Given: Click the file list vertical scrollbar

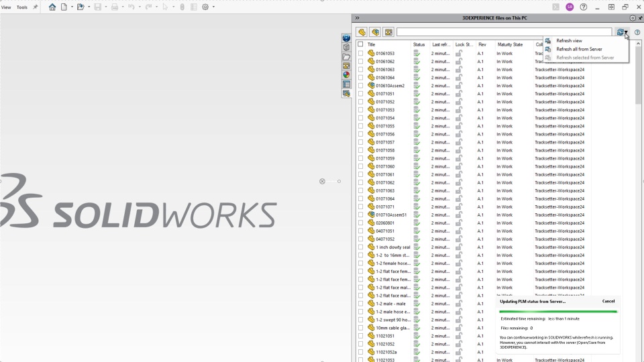Looking at the screenshot, I should click(638, 74).
